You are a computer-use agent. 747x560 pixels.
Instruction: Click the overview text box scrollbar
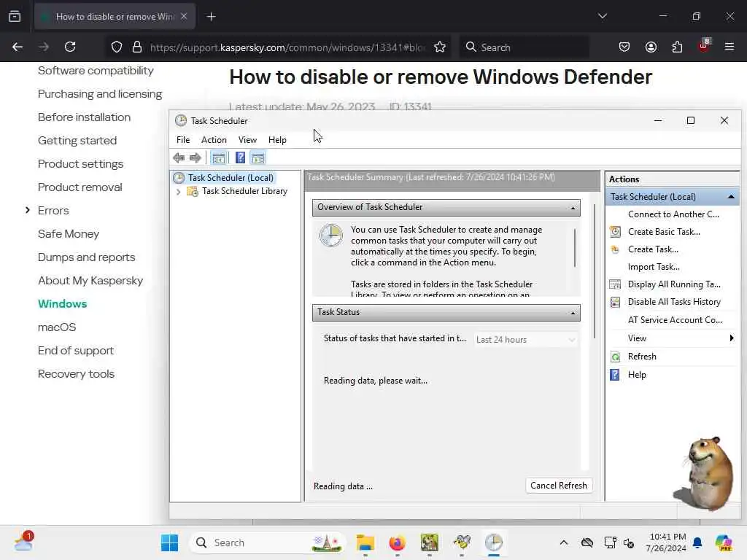[575, 248]
